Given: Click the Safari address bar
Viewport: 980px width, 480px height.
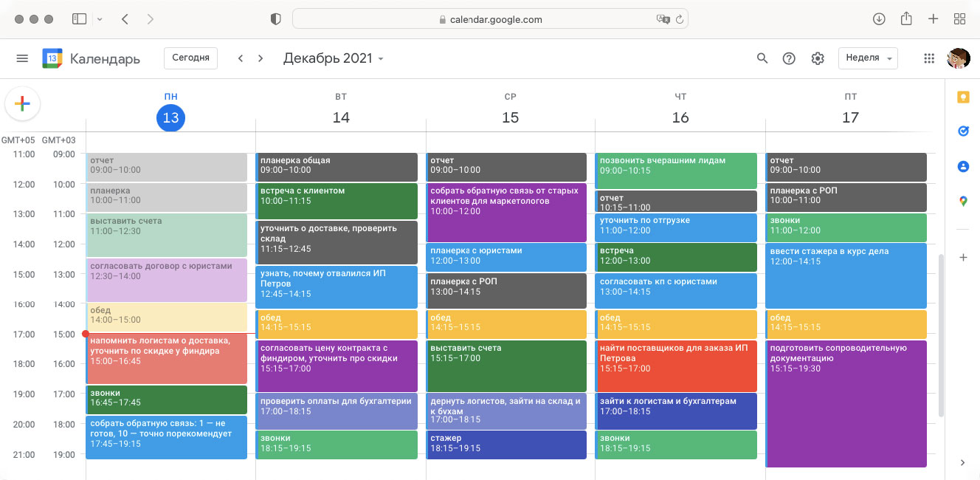Looking at the screenshot, I should point(490,19).
